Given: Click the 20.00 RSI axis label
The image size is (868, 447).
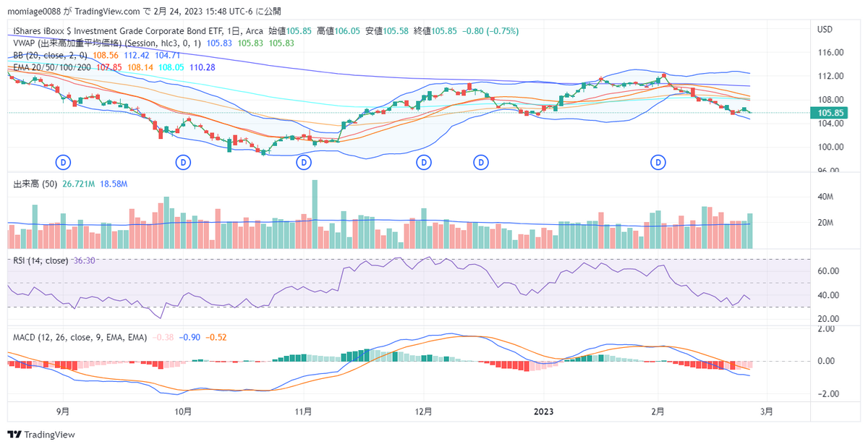Looking at the screenshot, I should coord(827,319).
